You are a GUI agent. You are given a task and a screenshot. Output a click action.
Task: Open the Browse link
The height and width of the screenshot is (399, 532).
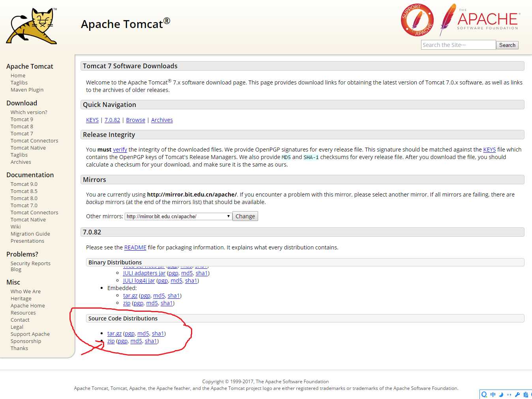135,120
